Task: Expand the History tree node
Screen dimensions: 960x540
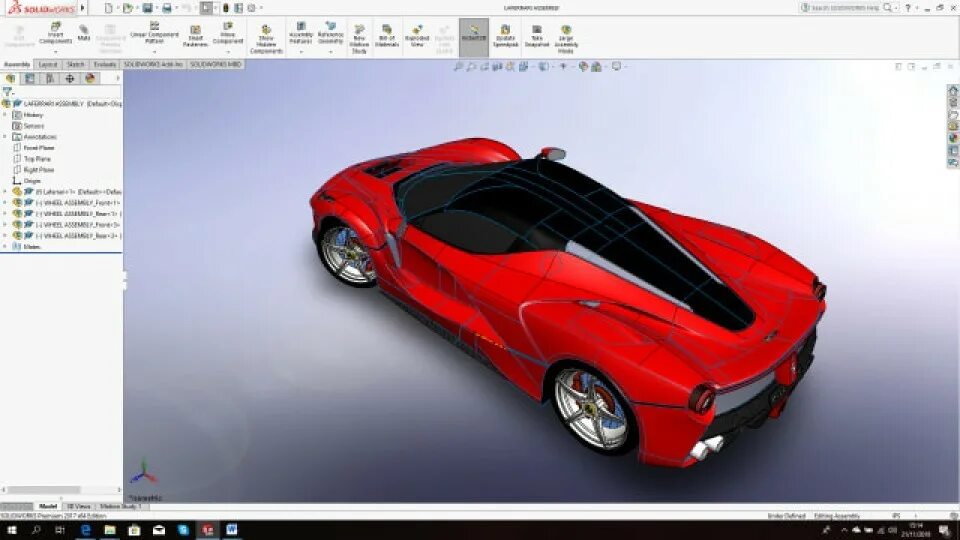Action: tap(5, 115)
